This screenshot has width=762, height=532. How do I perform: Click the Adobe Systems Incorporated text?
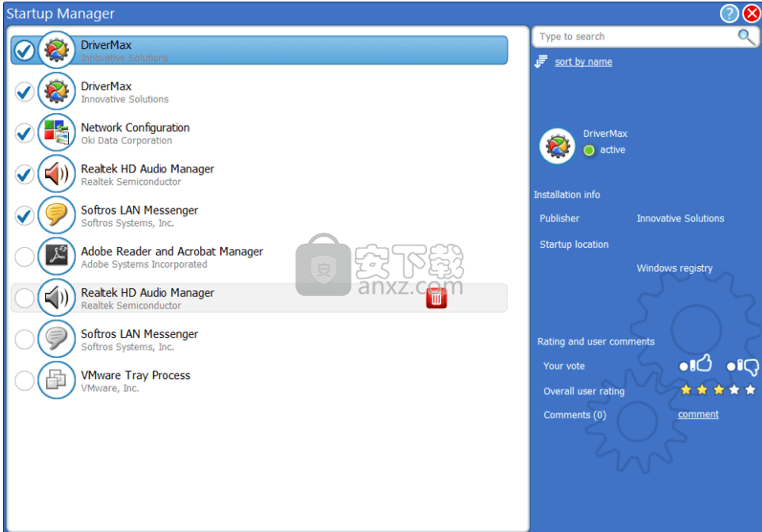click(x=144, y=264)
